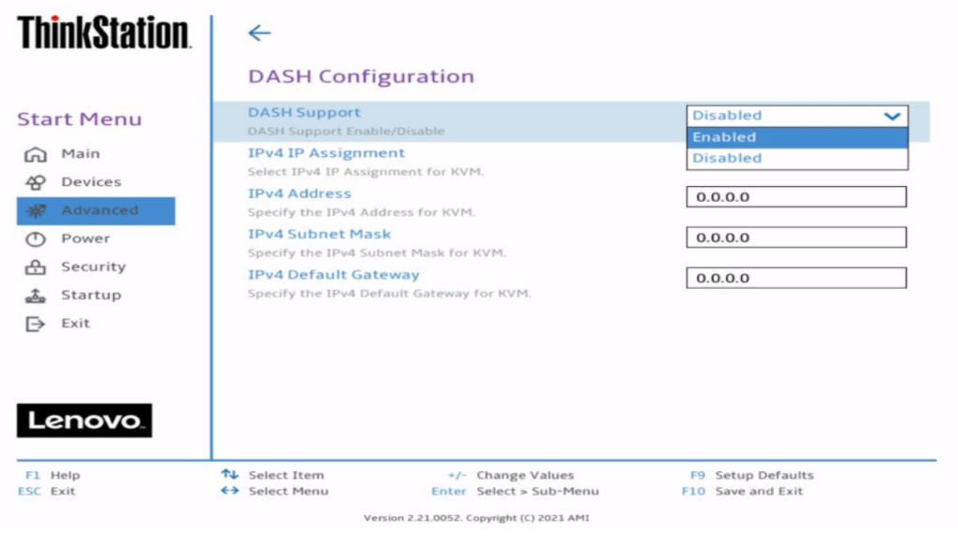This screenshot has height=560, width=958.
Task: Click the IPv4 Default Gateway field
Action: [796, 279]
